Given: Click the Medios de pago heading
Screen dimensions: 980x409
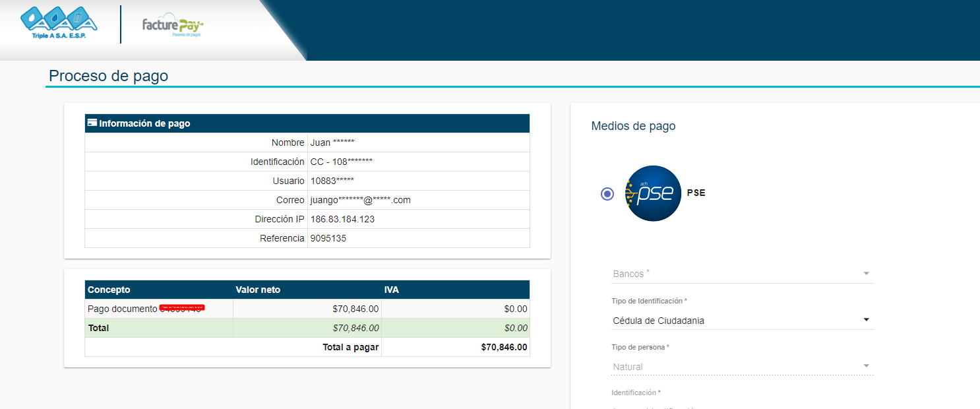Looking at the screenshot, I should pyautogui.click(x=633, y=125).
